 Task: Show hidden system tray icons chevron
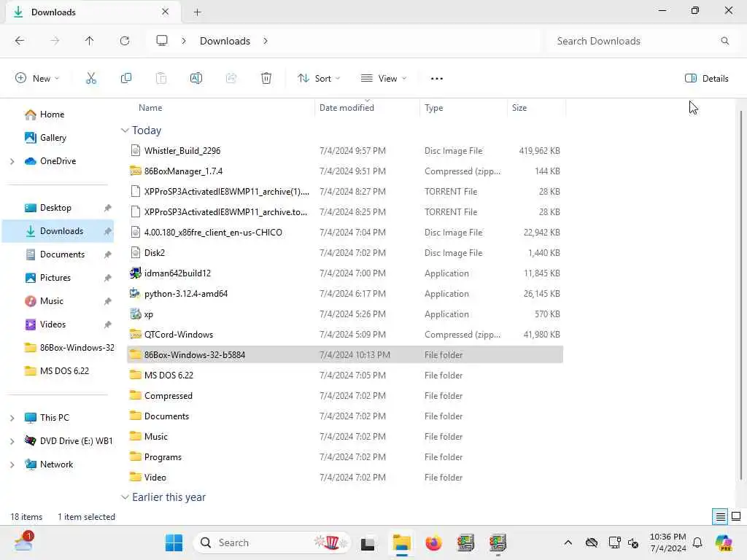coord(568,542)
